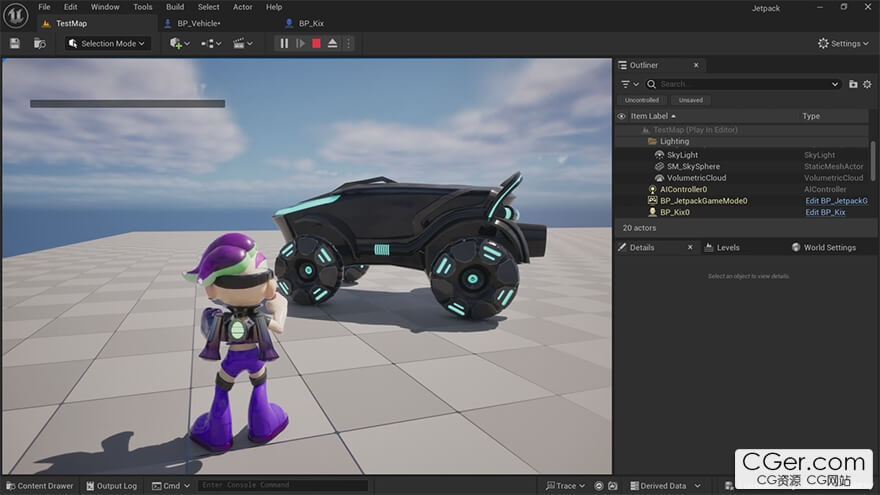The width and height of the screenshot is (880, 495).
Task: Open the Content Drawer
Action: (x=39, y=486)
